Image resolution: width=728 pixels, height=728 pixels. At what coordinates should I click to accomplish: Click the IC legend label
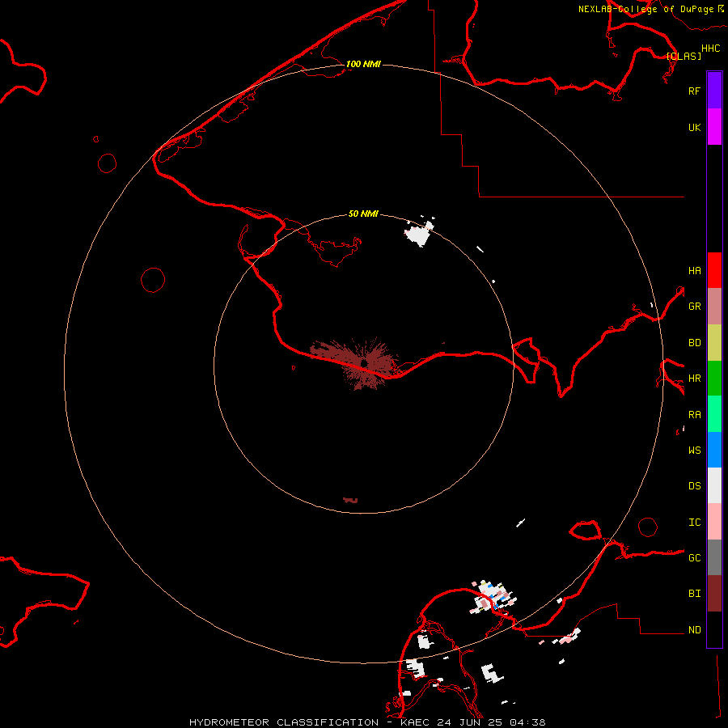694,522
